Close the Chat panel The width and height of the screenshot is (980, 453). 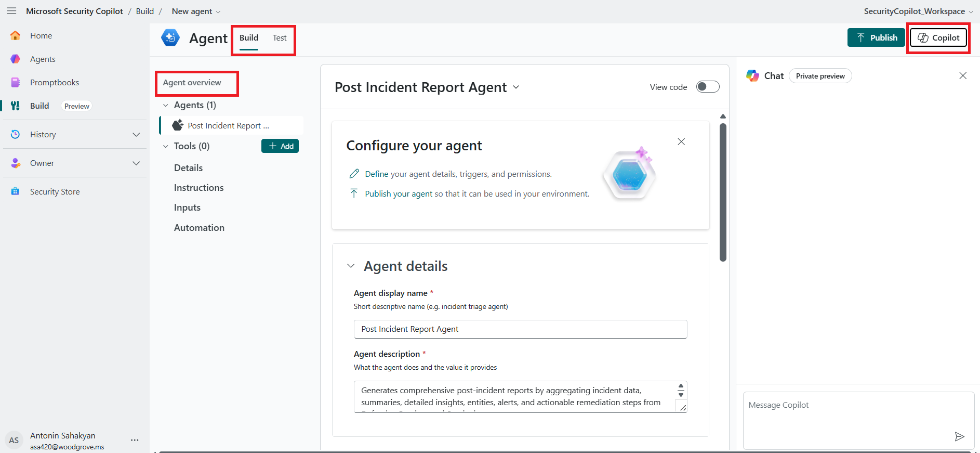click(963, 76)
